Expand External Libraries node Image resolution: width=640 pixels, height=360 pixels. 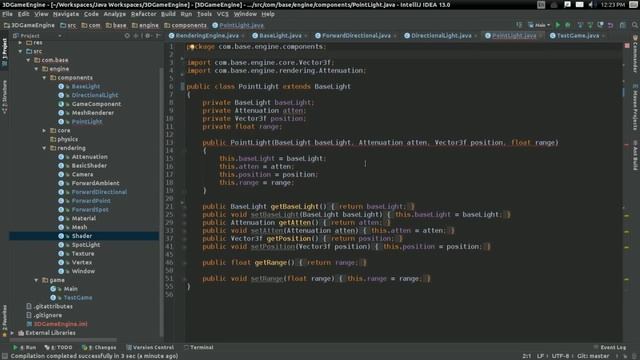[x=12, y=333]
